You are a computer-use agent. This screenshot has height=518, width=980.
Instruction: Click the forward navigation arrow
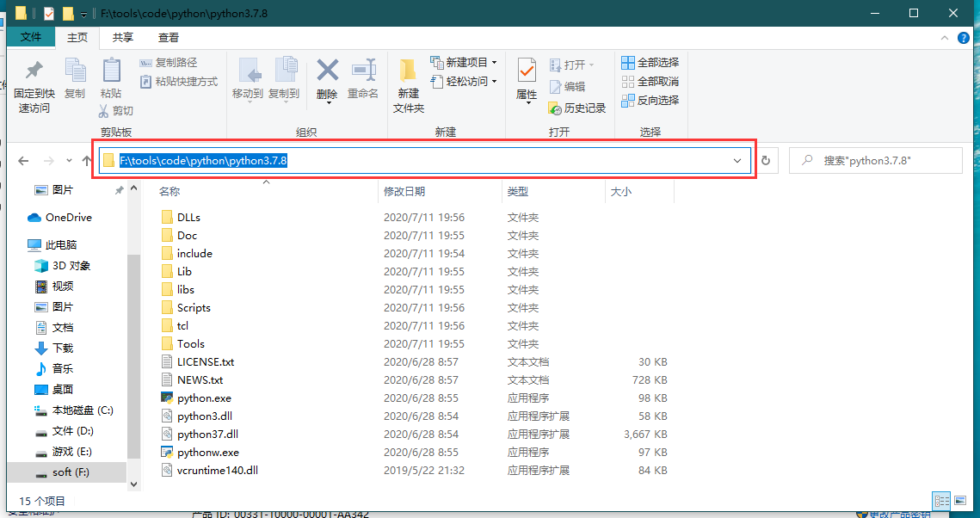click(x=49, y=161)
